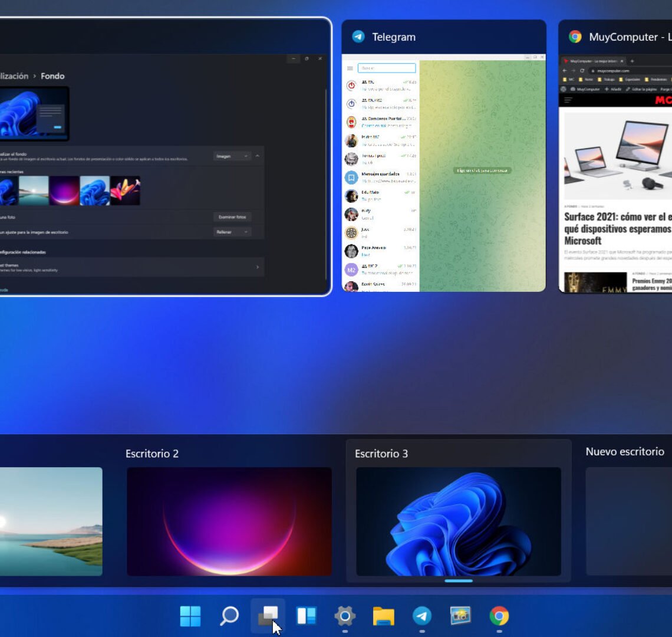Open Settings gear in the taskbar
672x637 pixels.
coord(345,616)
